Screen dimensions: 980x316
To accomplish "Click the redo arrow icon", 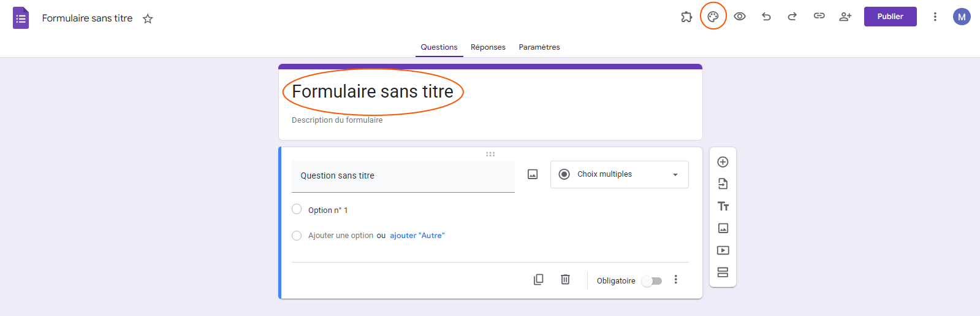I will coord(792,17).
